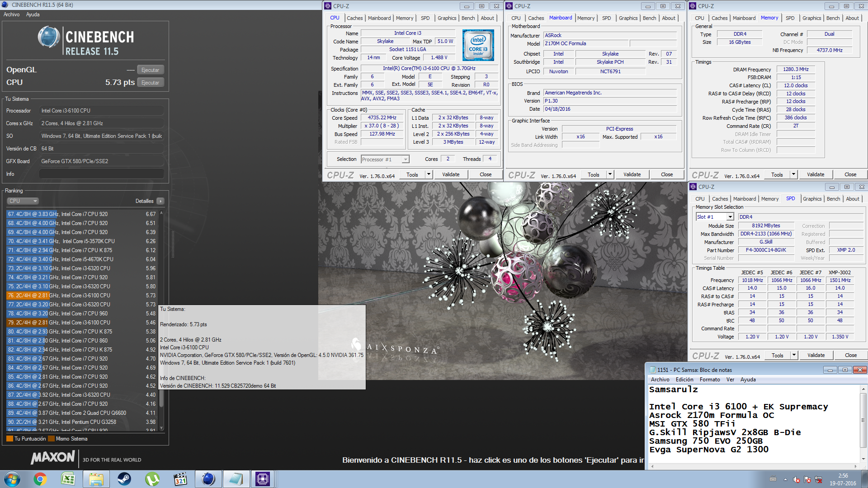
Task: Open Tools dropdown arrow in Mainboard window
Action: tap(610, 174)
